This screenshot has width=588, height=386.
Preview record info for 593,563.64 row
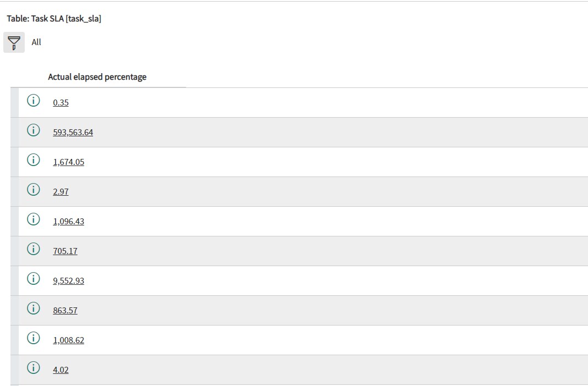pos(34,130)
